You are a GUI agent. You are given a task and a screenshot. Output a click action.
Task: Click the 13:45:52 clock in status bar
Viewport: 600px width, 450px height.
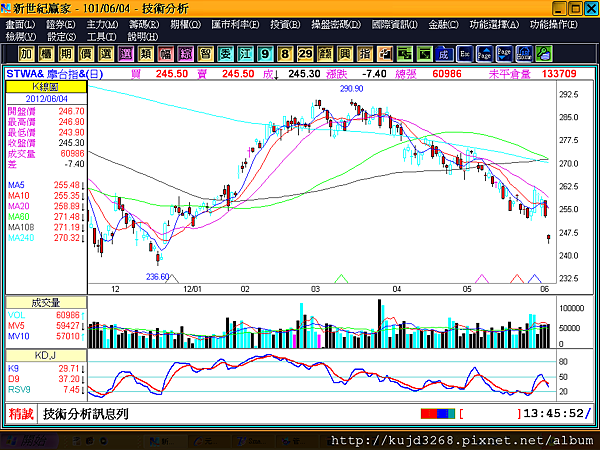(553, 413)
